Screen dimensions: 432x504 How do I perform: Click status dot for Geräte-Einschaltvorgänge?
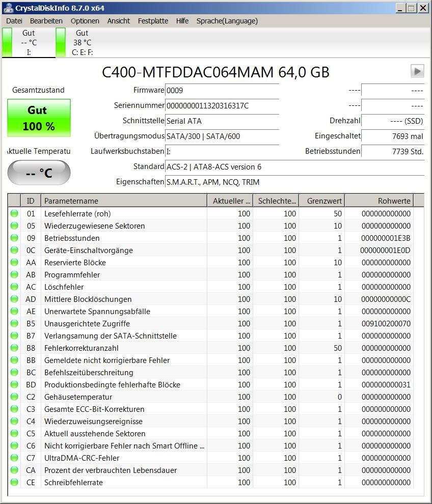point(14,250)
